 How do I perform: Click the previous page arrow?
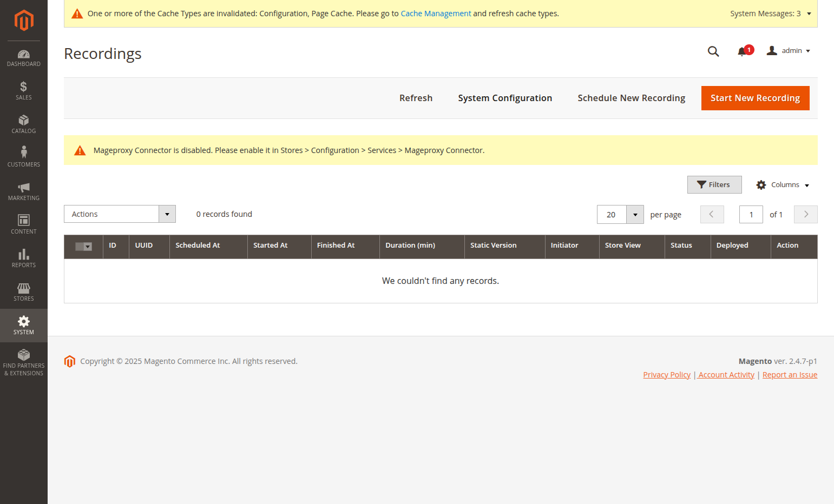712,215
